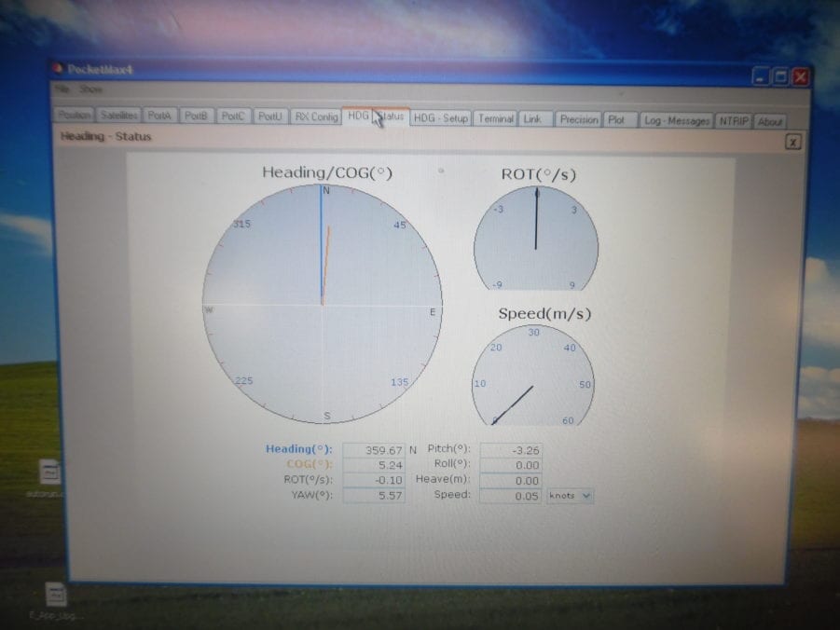Switch to the Position tab
The width and height of the screenshot is (840, 630).
pos(75,116)
